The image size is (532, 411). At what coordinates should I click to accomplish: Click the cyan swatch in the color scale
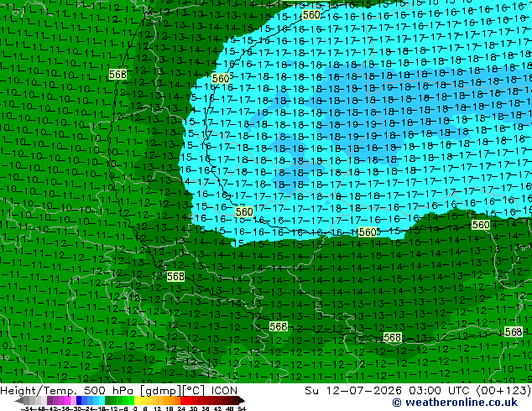click(102, 400)
